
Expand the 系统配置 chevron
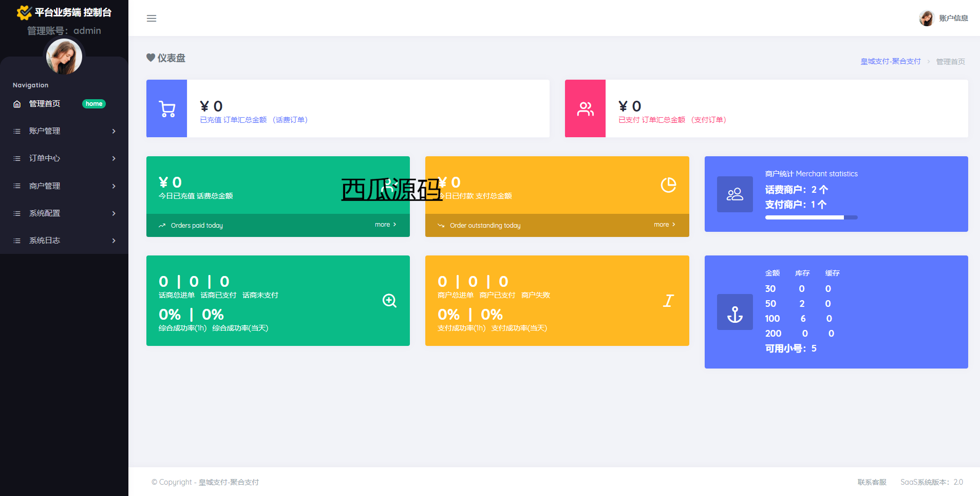pos(114,213)
